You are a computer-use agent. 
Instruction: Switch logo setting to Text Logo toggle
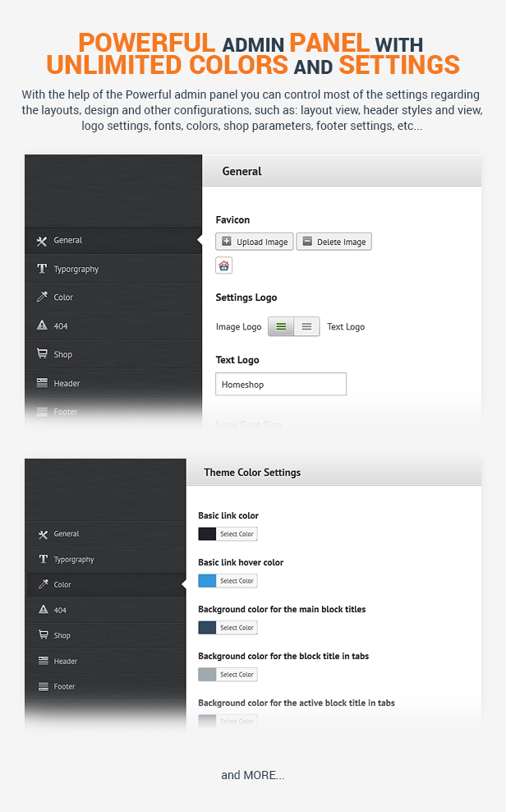pyautogui.click(x=306, y=327)
